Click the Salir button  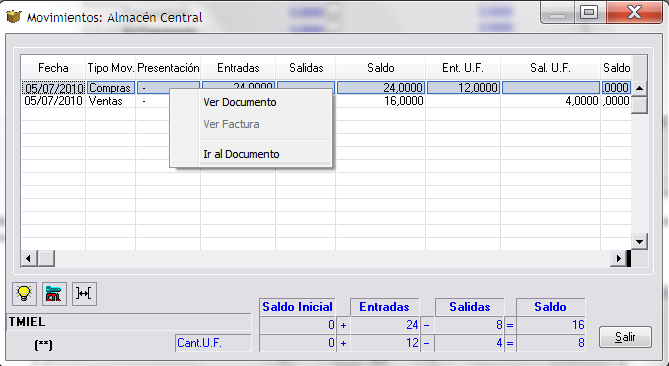click(625, 337)
